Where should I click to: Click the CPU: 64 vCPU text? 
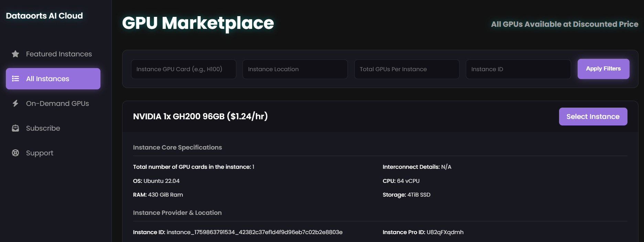pyautogui.click(x=401, y=181)
